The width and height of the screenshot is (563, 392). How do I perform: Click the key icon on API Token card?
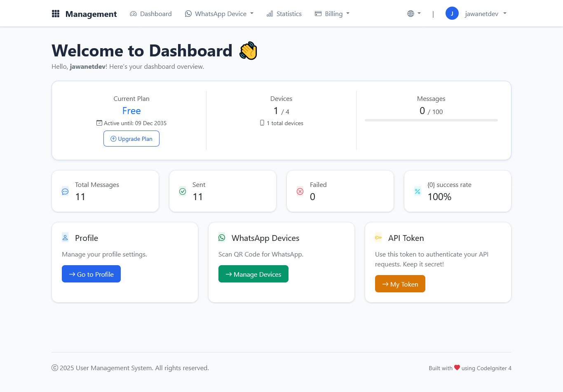click(378, 237)
